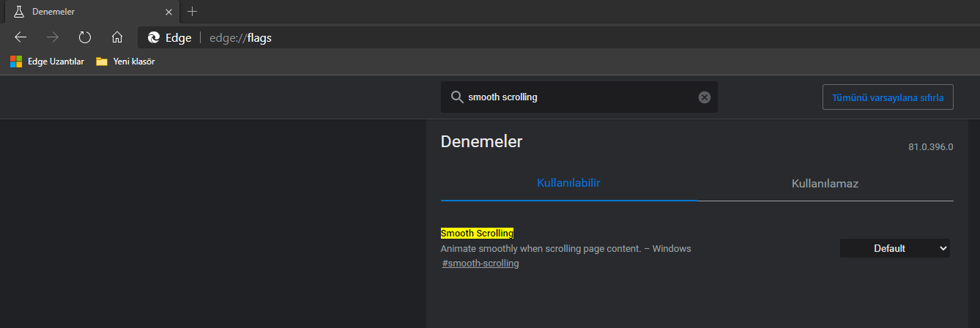
Task: Go back to the previous page
Action: coord(21,37)
